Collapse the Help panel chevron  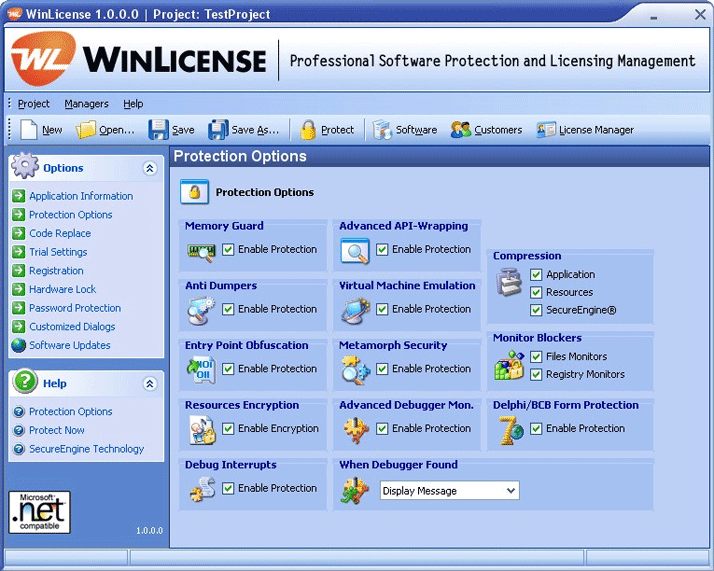150,383
